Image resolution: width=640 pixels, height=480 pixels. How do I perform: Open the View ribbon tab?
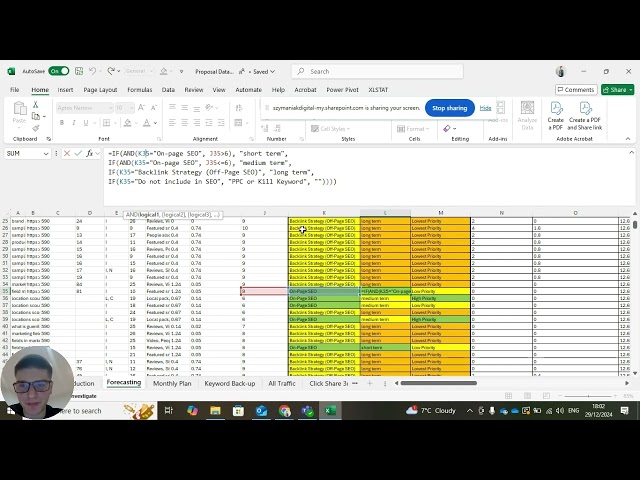tap(219, 90)
